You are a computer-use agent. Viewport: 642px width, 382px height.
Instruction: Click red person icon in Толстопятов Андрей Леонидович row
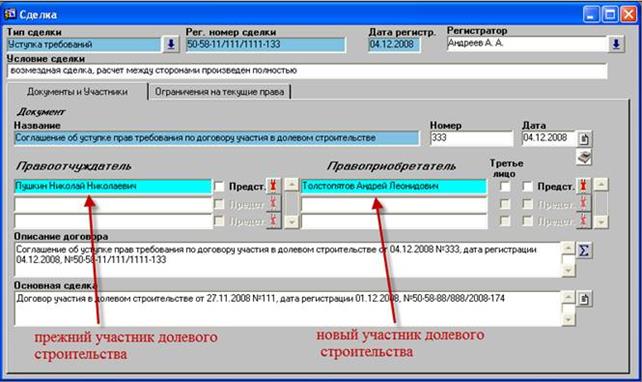click(x=583, y=186)
